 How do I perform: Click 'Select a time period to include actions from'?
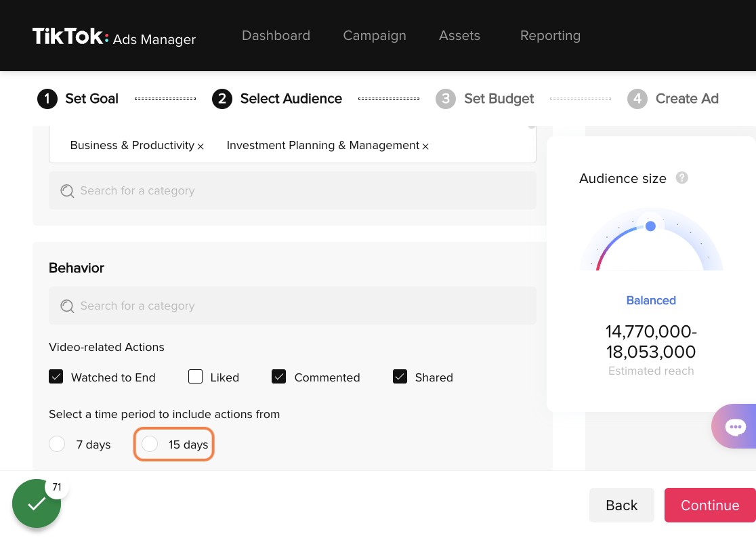[165, 415]
